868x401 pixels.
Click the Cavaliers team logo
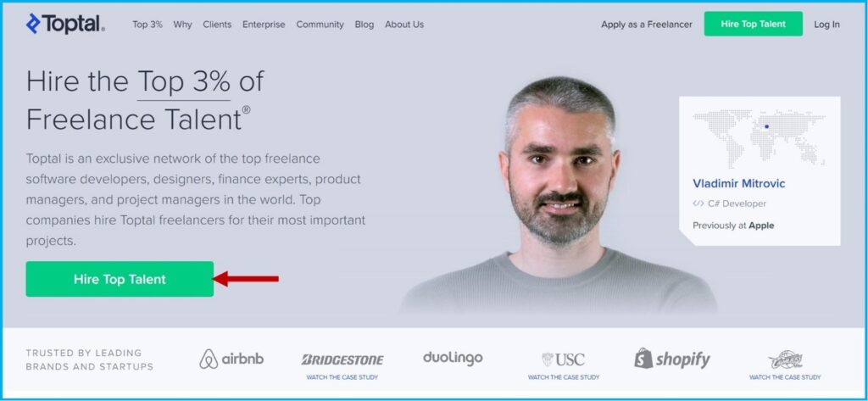point(785,360)
